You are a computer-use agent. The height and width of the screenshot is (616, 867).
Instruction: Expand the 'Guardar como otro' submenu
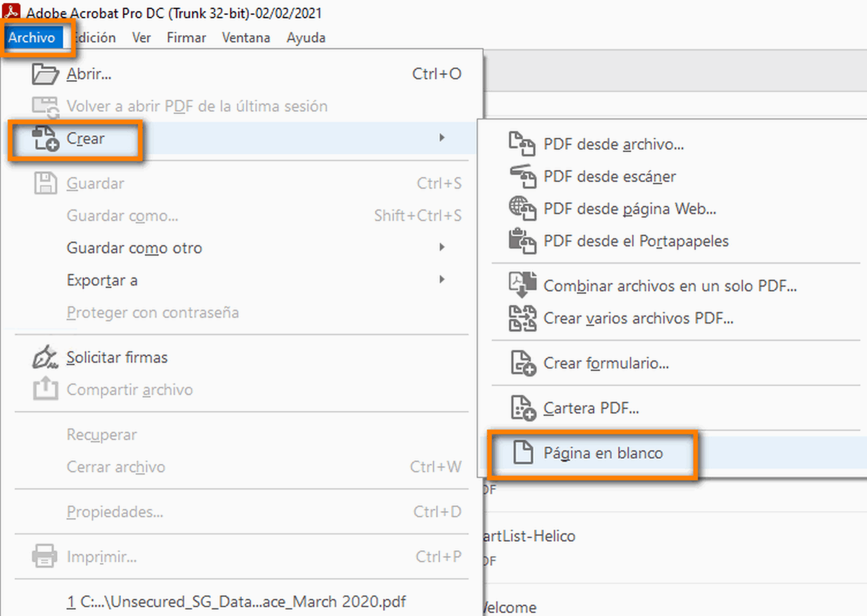pos(442,248)
